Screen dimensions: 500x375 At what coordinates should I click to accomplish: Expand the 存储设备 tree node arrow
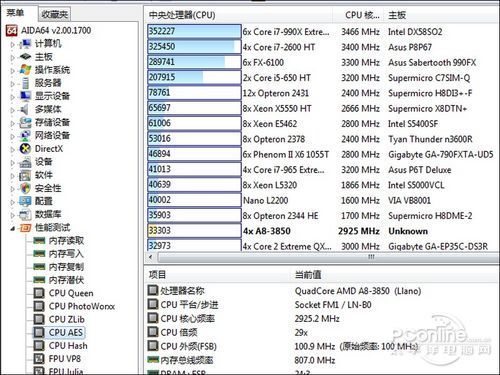[13, 123]
